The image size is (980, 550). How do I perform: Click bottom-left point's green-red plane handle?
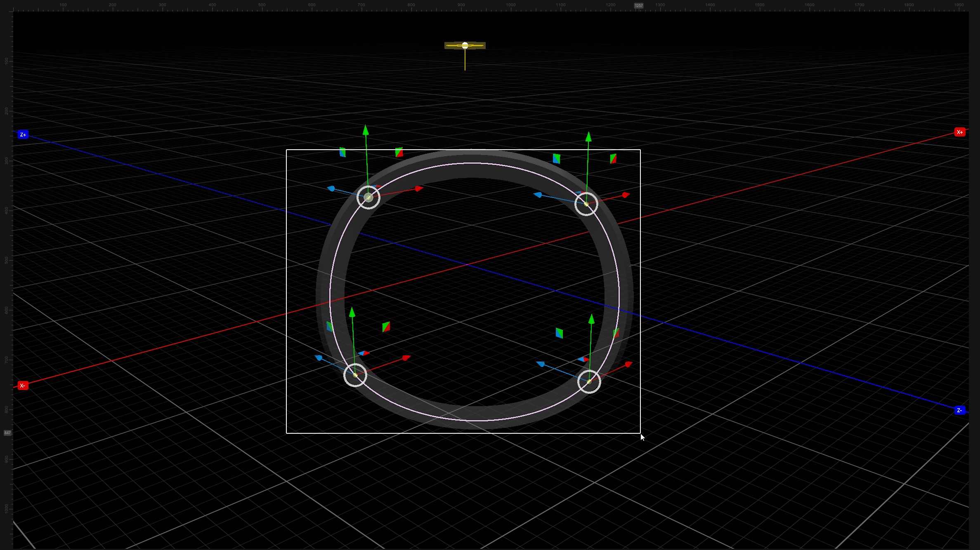(386, 327)
